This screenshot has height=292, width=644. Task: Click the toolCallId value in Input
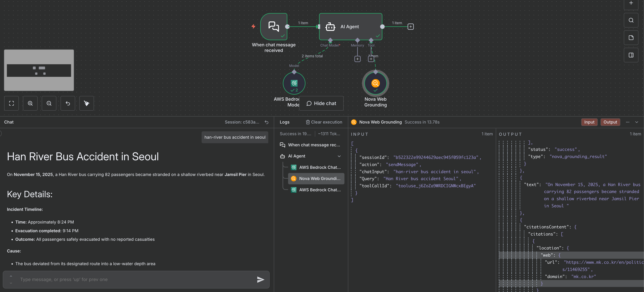pyautogui.click(x=435, y=186)
